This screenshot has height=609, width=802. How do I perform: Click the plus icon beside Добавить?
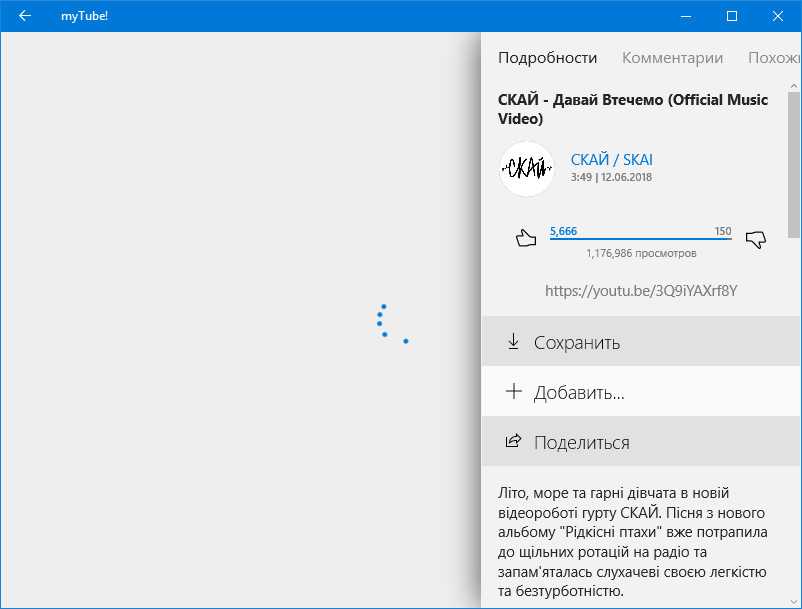513,392
